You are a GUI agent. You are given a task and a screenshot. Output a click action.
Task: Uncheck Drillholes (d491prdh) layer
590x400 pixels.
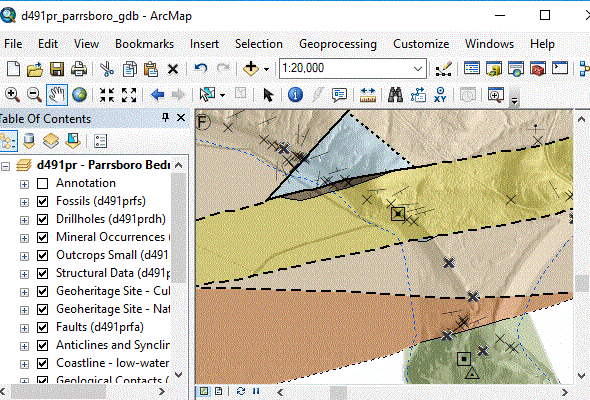click(x=43, y=219)
